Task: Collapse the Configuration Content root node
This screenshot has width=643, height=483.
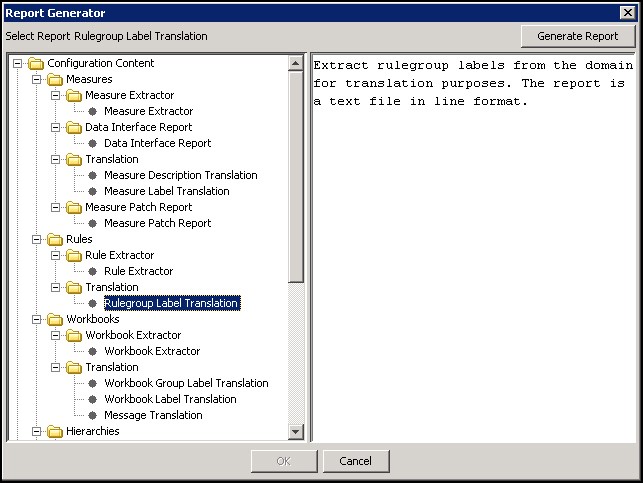Action: click(18, 64)
